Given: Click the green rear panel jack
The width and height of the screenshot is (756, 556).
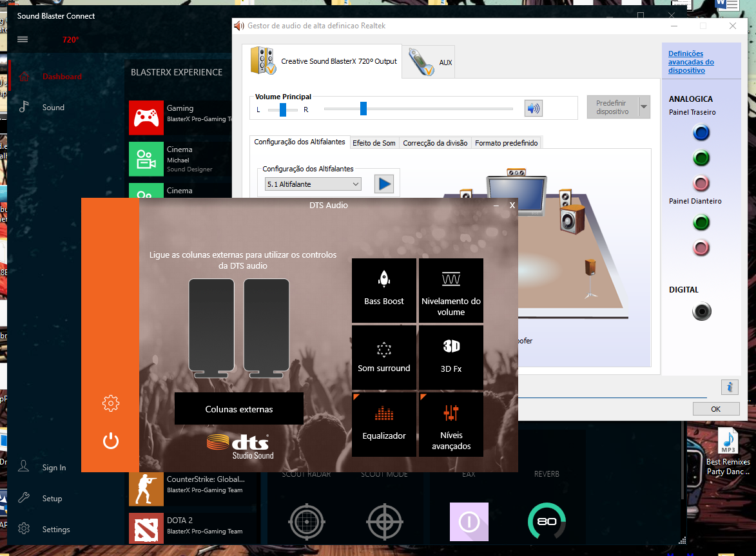Looking at the screenshot, I should [x=701, y=158].
